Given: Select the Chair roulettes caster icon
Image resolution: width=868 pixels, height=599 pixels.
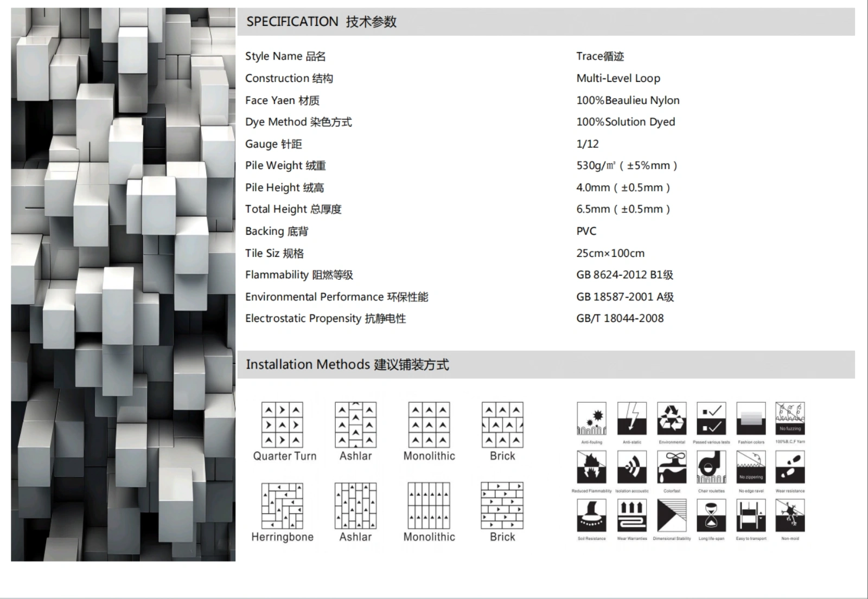Looking at the screenshot, I should 711,467.
